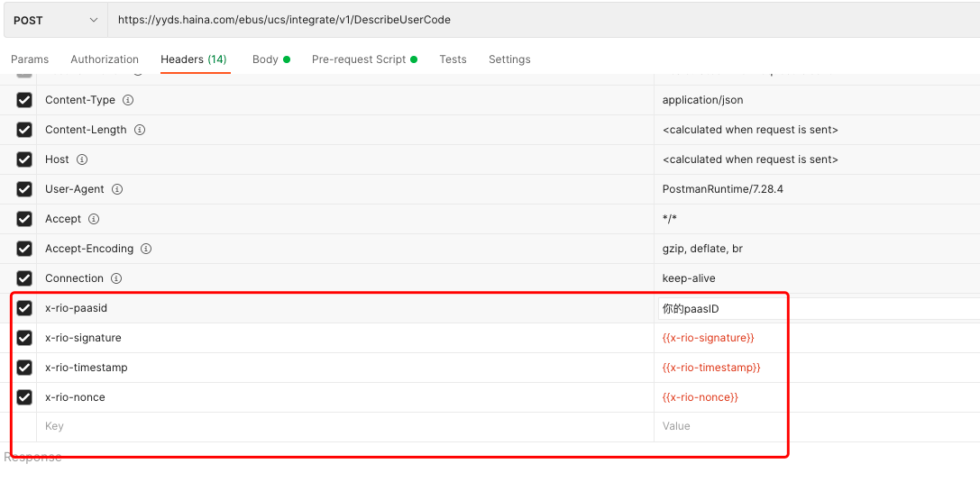The image size is (980, 482).
Task: Select the Headers (14) tab
Action: (x=194, y=59)
